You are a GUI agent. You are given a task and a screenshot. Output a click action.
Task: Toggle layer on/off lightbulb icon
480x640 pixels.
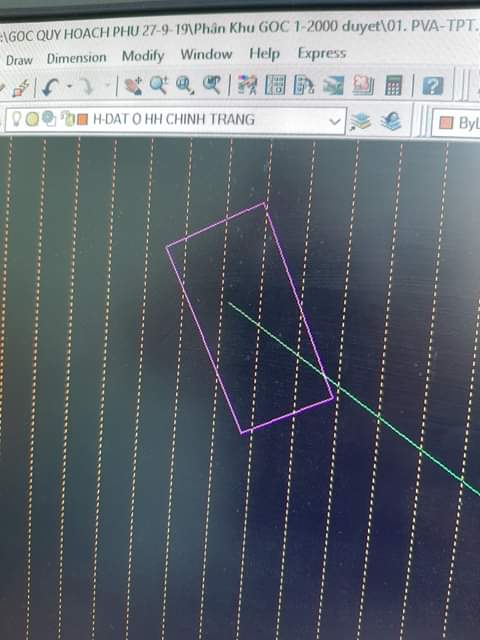[x=16, y=119]
